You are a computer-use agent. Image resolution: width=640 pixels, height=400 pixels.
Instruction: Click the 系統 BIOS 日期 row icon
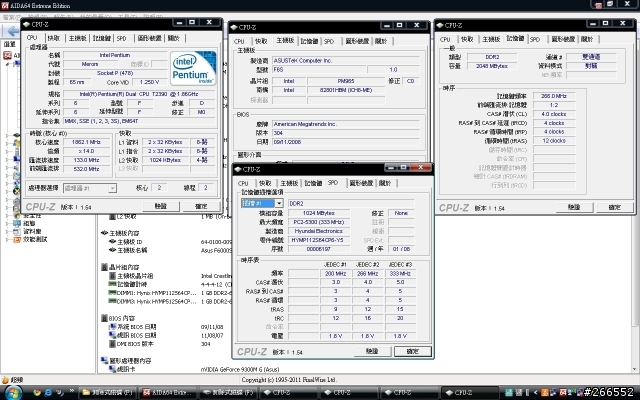[112, 327]
